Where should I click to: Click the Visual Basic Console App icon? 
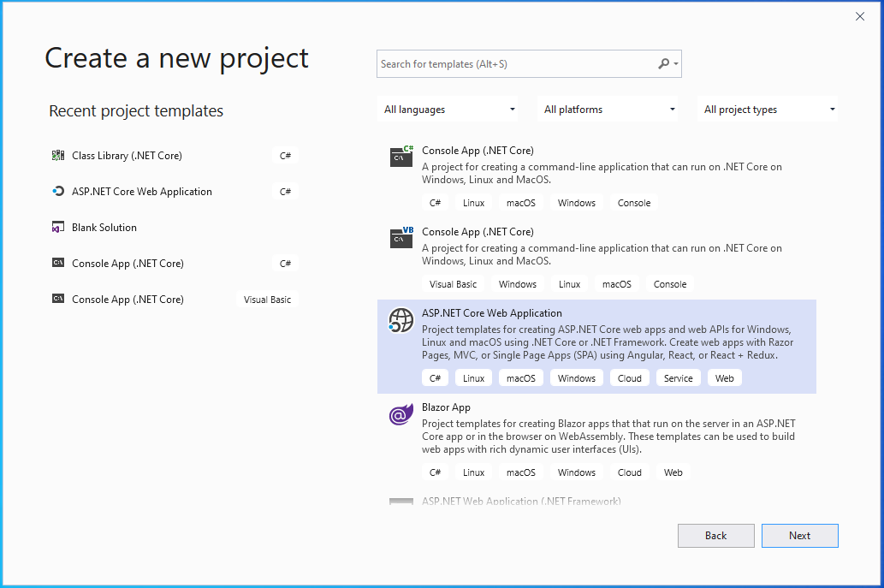click(401, 237)
